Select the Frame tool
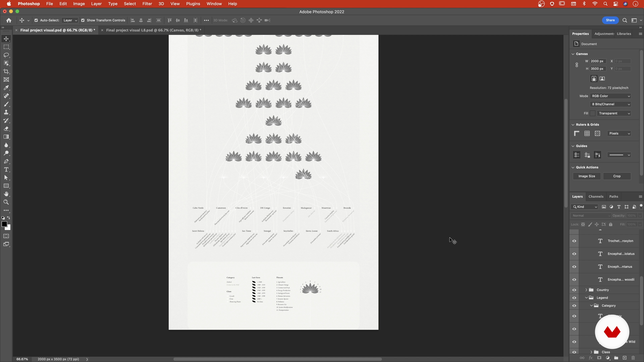 click(x=6, y=79)
